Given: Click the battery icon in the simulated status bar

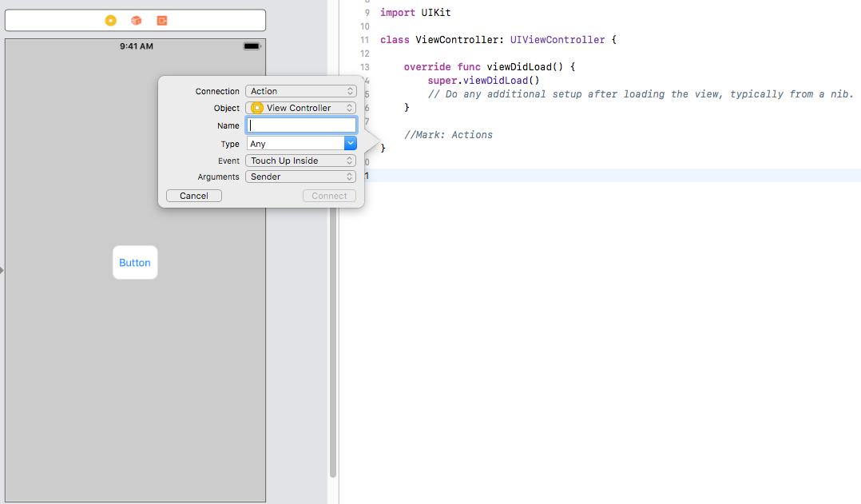Looking at the screenshot, I should (252, 46).
